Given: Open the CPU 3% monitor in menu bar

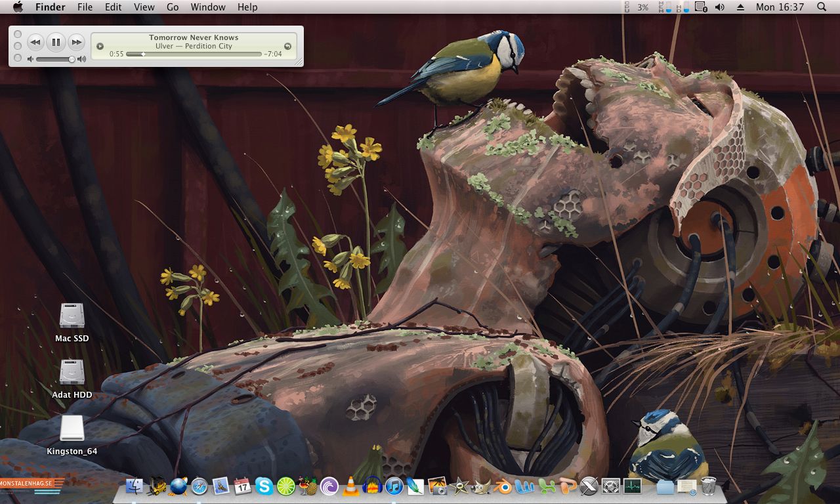Looking at the screenshot, I should point(637,7).
